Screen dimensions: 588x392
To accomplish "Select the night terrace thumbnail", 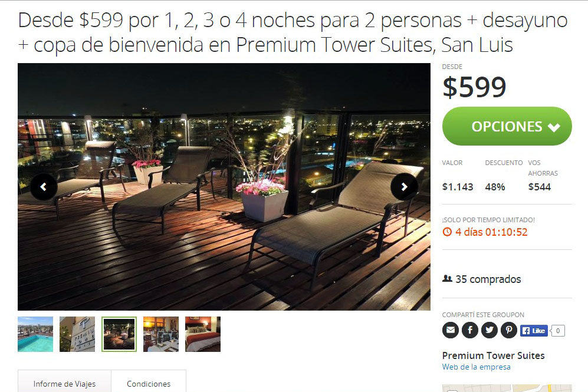I will click(x=119, y=334).
